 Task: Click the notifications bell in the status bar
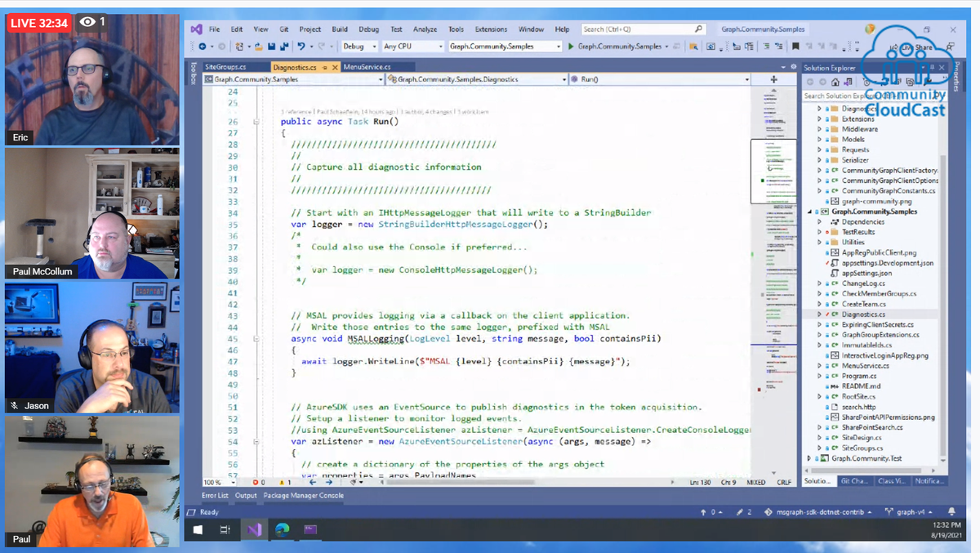point(952,511)
